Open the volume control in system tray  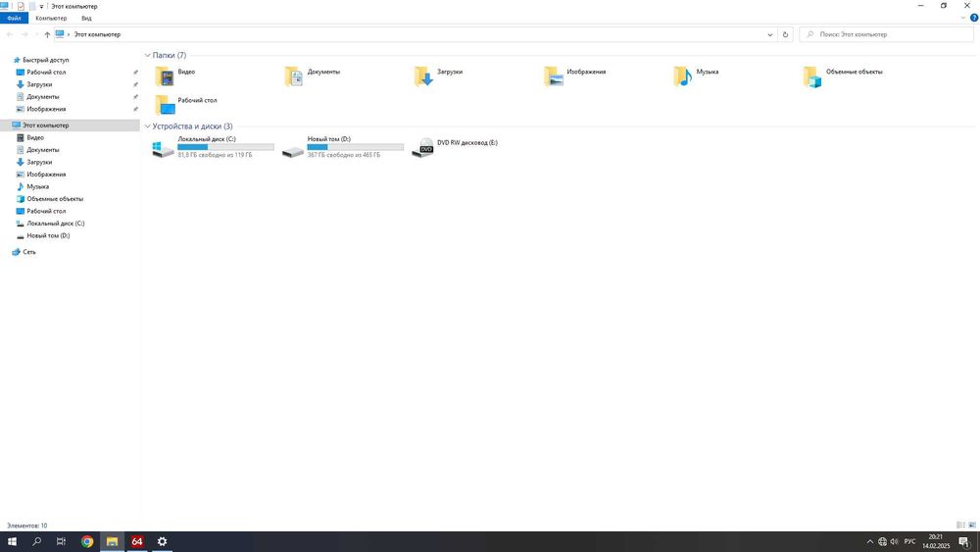tap(894, 541)
